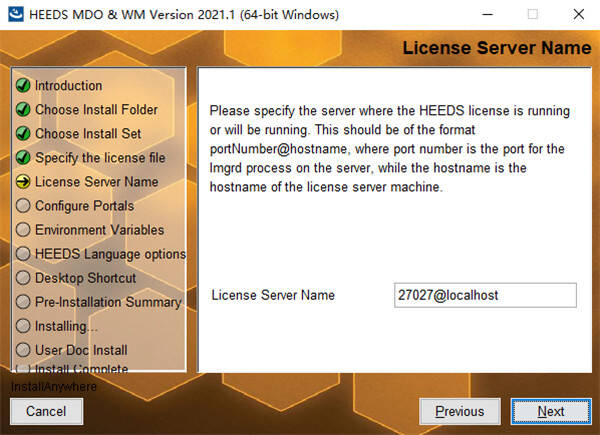Click the empty circle beside Configure Portals
Viewport: 600px width, 435px height.
tap(22, 206)
